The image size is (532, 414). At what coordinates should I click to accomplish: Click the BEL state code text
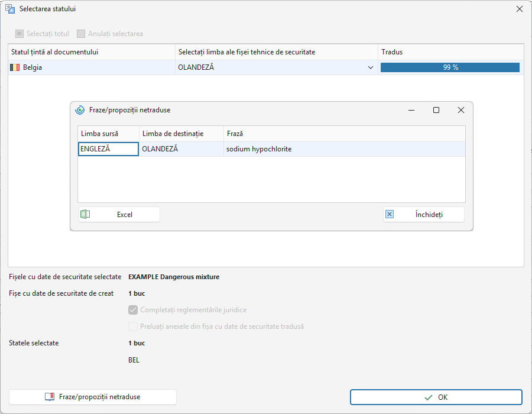[x=134, y=360]
